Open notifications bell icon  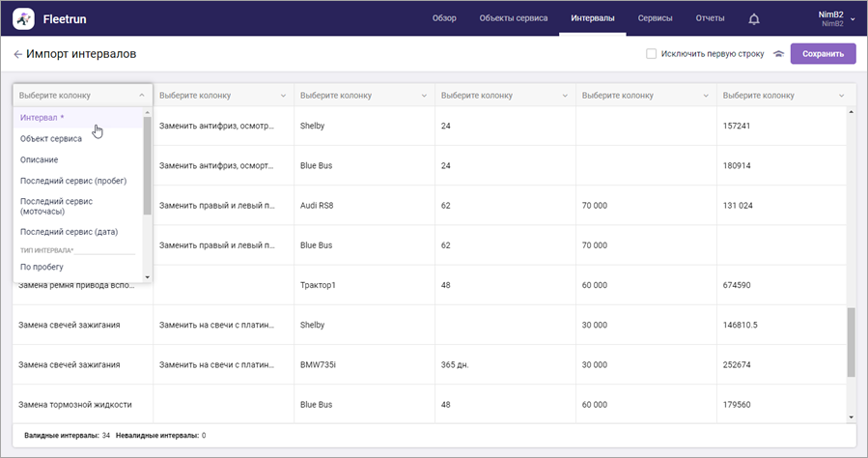(754, 18)
